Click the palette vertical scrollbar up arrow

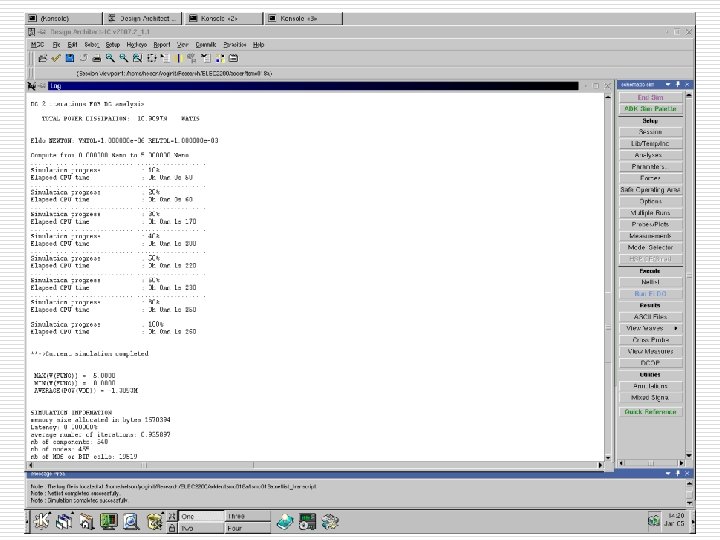688,95
